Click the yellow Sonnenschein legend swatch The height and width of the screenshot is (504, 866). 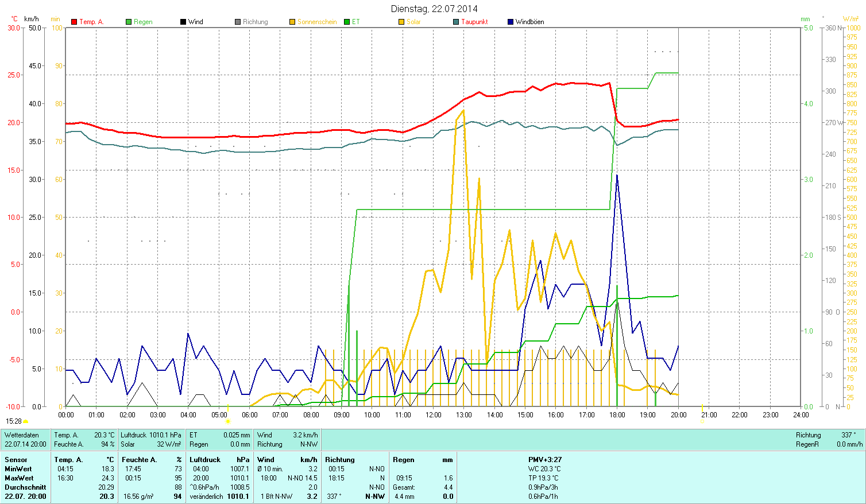pyautogui.click(x=292, y=22)
